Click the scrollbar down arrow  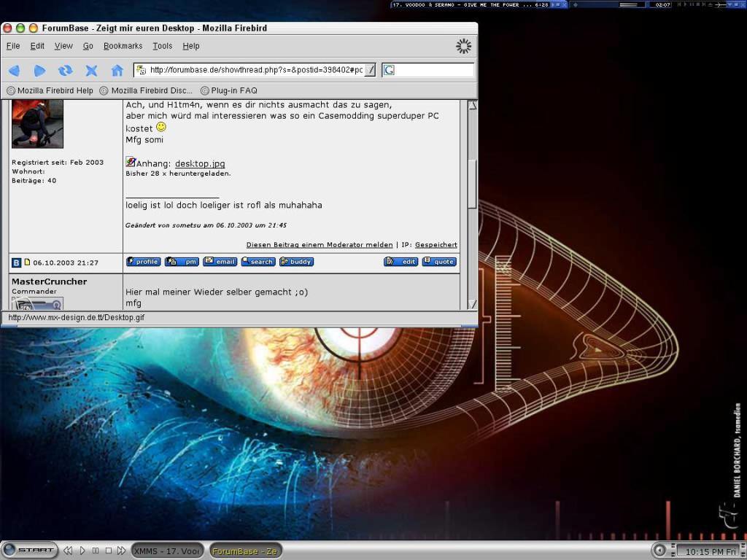(x=472, y=304)
